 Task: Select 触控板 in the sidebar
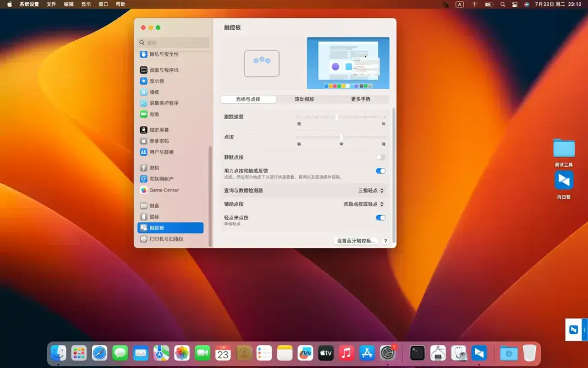click(x=171, y=228)
